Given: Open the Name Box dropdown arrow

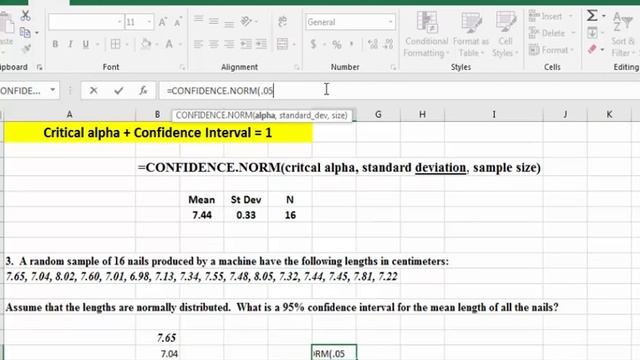Looking at the screenshot, I should [x=53, y=90].
